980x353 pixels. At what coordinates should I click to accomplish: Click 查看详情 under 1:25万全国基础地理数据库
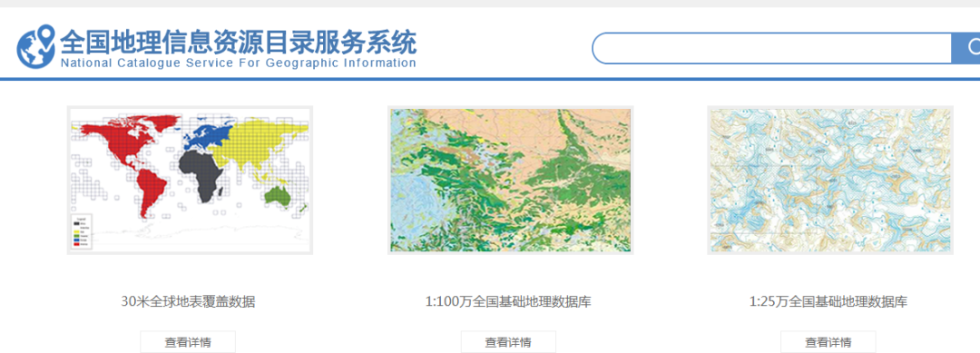coord(828,342)
